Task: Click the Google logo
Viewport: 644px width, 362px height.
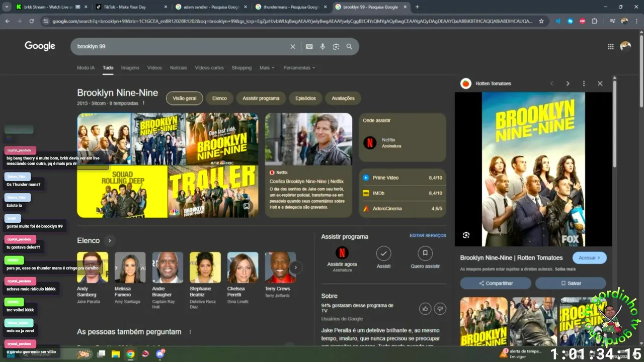Action: [x=40, y=46]
